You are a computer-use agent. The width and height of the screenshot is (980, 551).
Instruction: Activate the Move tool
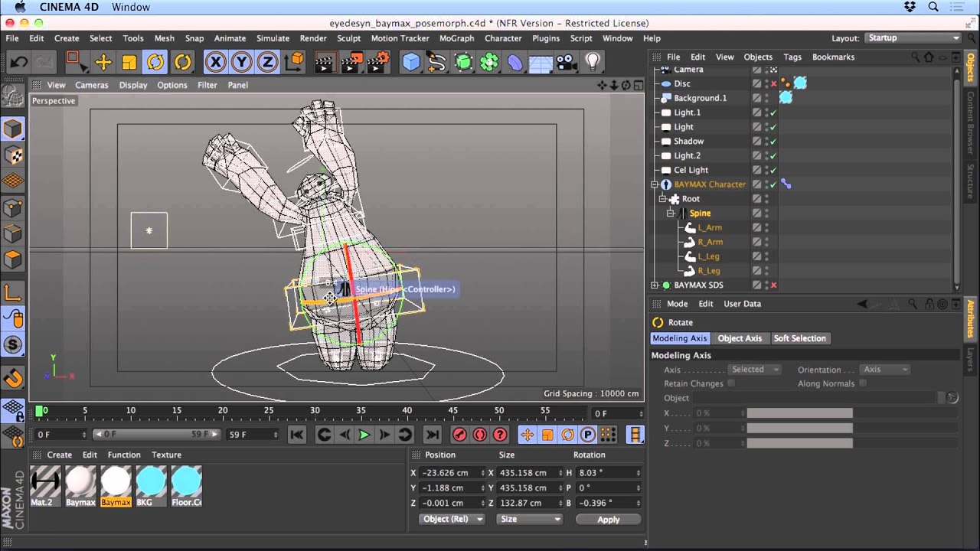[103, 62]
